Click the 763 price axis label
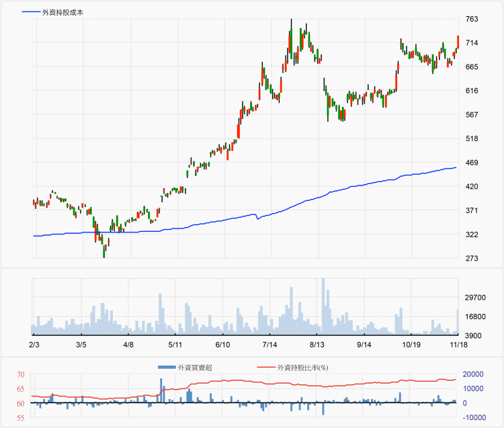Viewport: 504px width, 428px height. pos(472,19)
